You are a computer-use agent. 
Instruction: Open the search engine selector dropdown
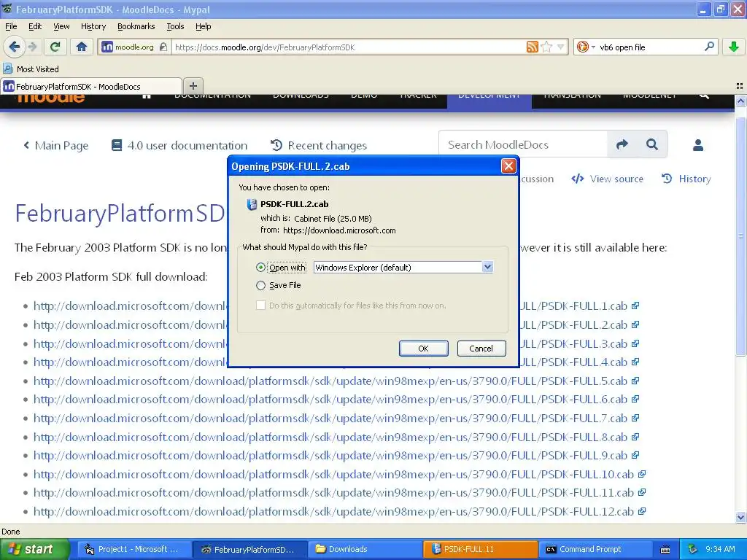click(x=585, y=47)
